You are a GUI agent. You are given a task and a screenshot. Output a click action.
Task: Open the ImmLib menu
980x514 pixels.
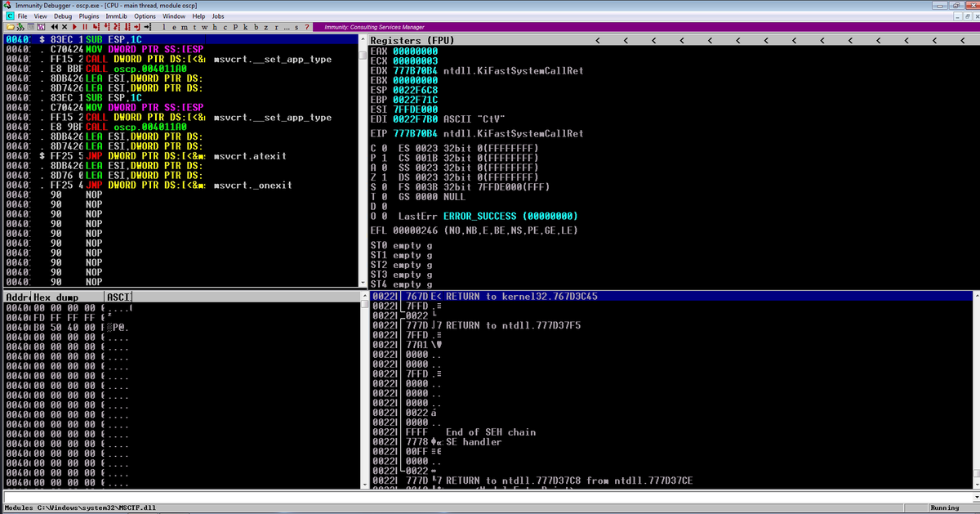coord(117,16)
